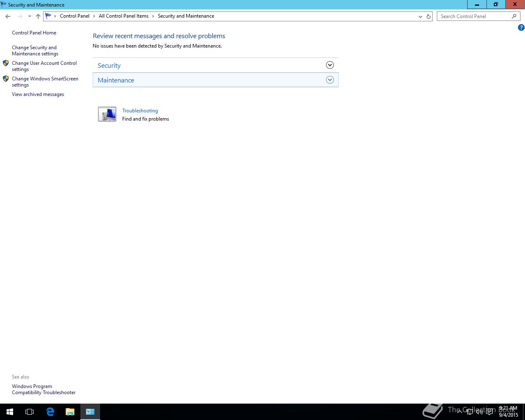Open View archived messages link

pyautogui.click(x=38, y=94)
